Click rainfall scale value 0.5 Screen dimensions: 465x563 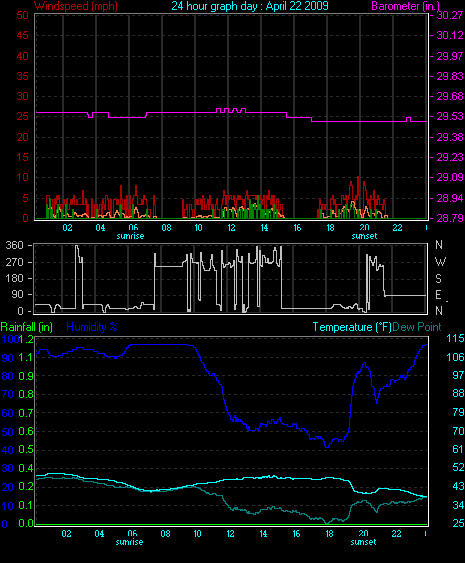[x=25, y=450]
